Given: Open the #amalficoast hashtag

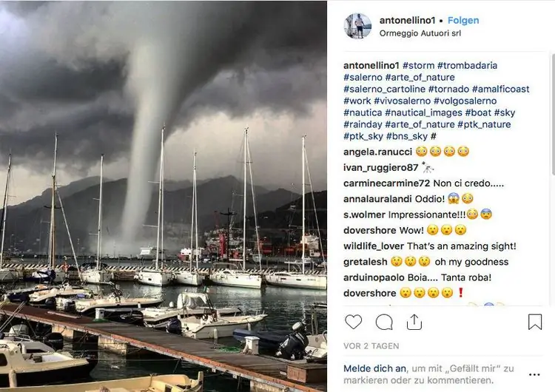Looking at the screenshot, I should tap(501, 89).
